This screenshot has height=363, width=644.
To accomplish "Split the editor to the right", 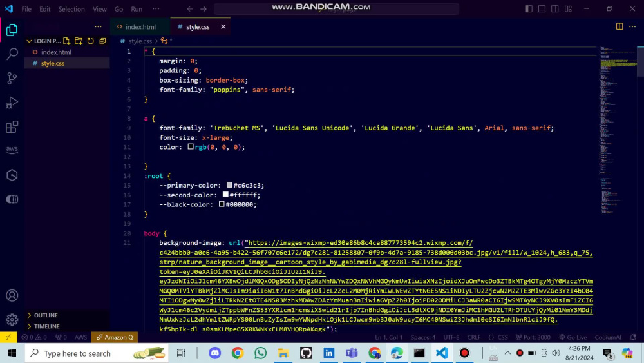I will (x=620, y=26).
